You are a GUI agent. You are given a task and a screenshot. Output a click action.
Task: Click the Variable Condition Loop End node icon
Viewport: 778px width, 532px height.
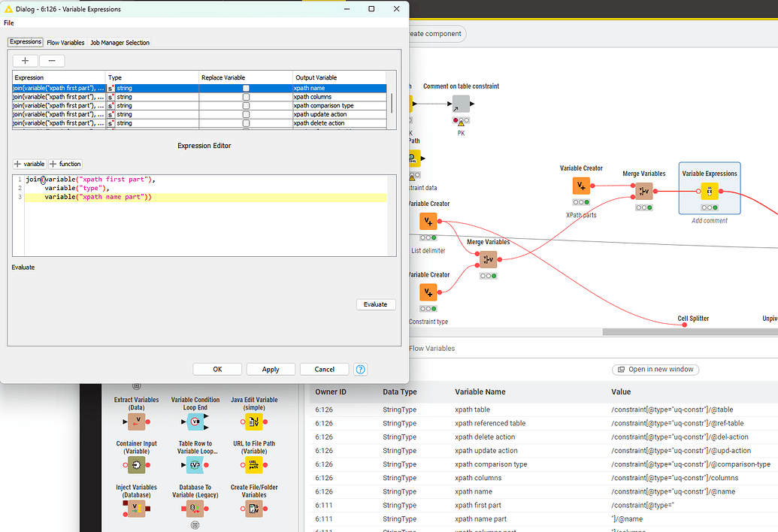pos(195,422)
